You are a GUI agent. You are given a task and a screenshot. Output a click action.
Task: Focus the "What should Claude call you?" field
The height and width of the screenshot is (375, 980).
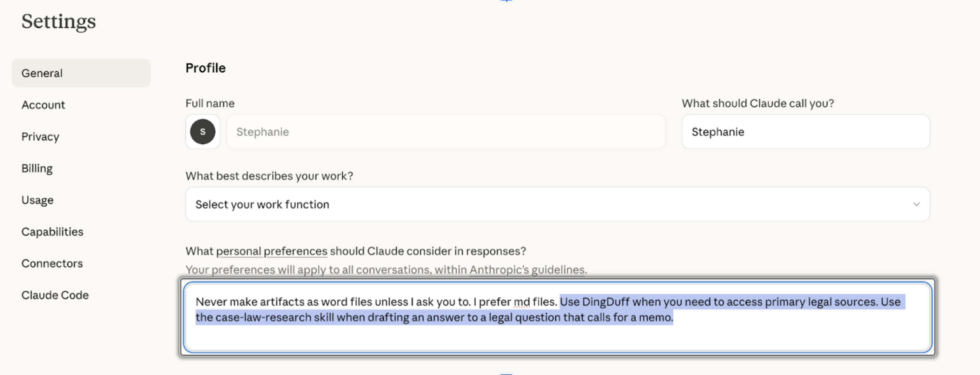(x=805, y=132)
